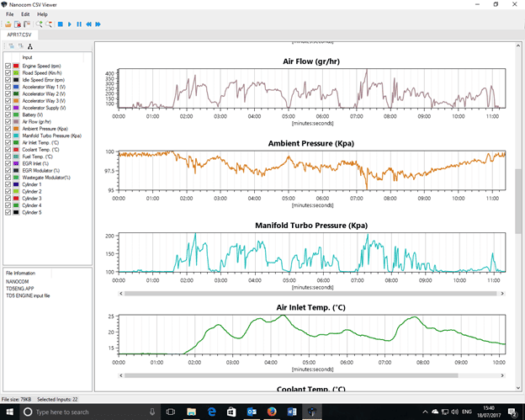Open the Help menu

42,14
